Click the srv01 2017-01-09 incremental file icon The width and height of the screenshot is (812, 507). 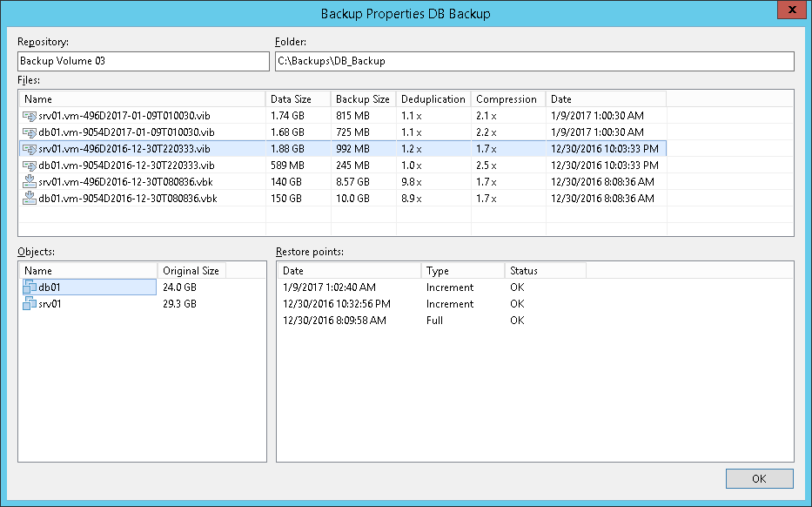point(30,116)
